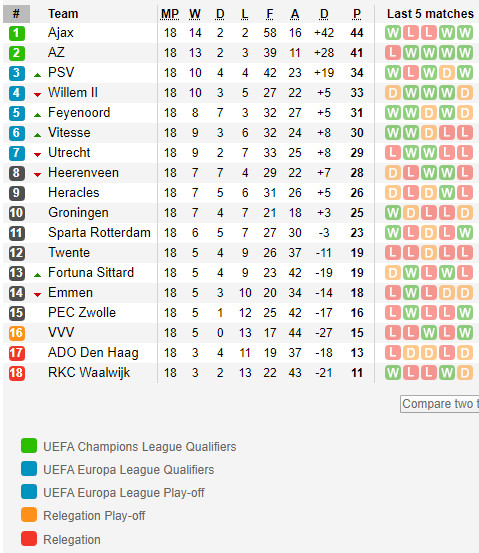This screenshot has height=553, width=479.
Task: Click the green Champions League legend swatch
Action: point(29,445)
